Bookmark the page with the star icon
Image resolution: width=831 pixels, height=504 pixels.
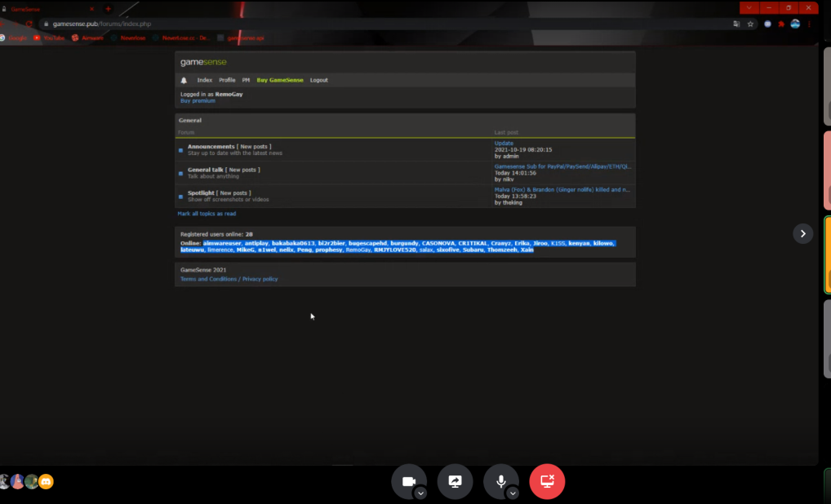(750, 24)
